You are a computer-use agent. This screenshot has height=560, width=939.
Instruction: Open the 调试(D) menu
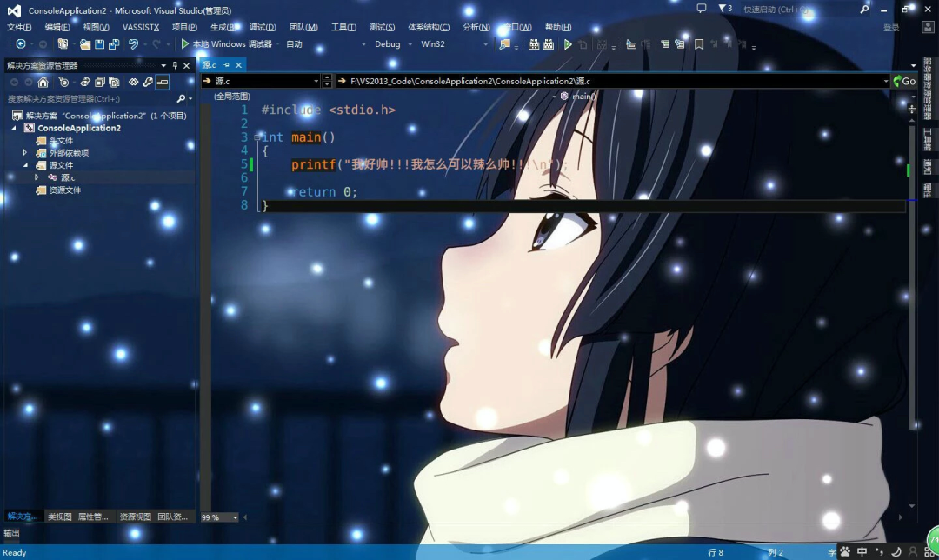click(x=263, y=27)
